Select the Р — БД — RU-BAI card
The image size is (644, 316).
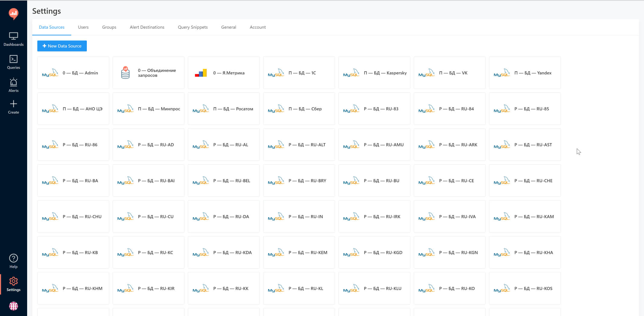[x=148, y=181]
